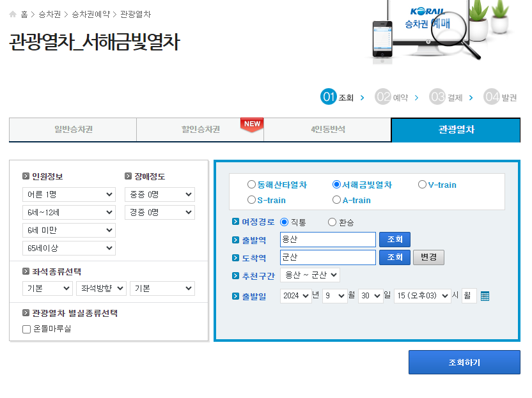Switch to the 일반승차권 tab
Image resolution: width=532 pixels, height=398 pixels.
point(73,130)
